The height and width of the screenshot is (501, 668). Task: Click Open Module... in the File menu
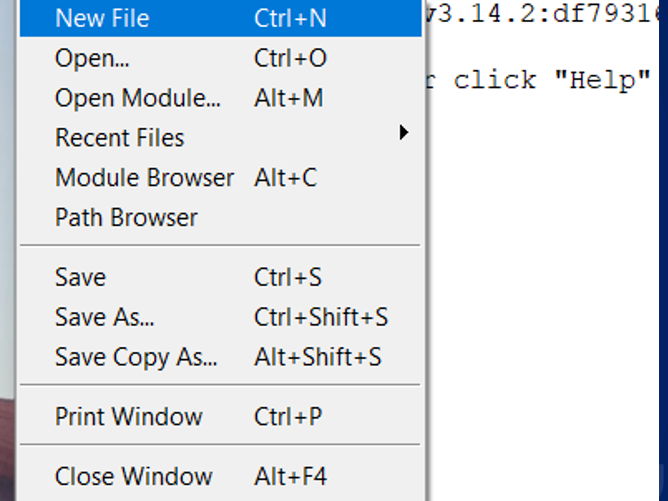click(x=138, y=98)
